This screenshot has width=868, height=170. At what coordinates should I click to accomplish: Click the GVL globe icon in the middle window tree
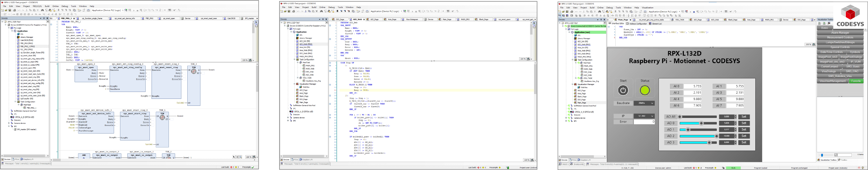298,35
